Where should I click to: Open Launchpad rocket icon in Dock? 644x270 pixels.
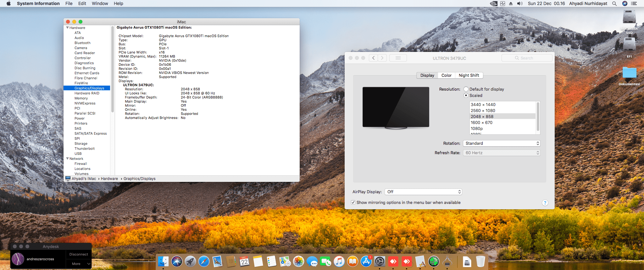pyautogui.click(x=190, y=261)
